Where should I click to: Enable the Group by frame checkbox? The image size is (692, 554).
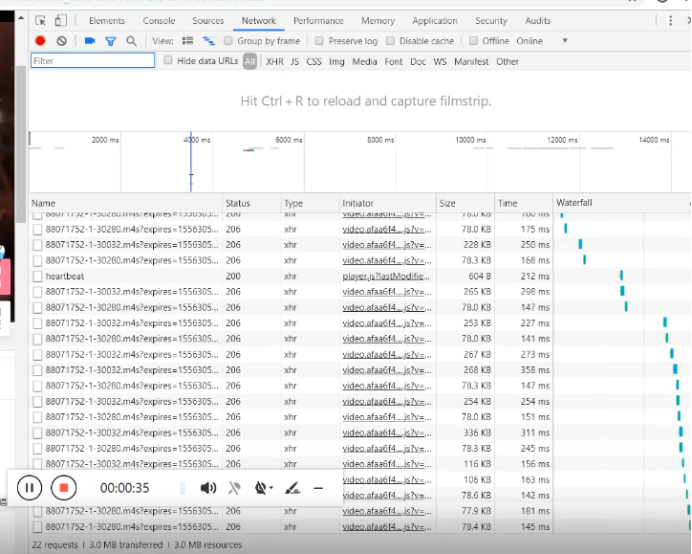228,41
